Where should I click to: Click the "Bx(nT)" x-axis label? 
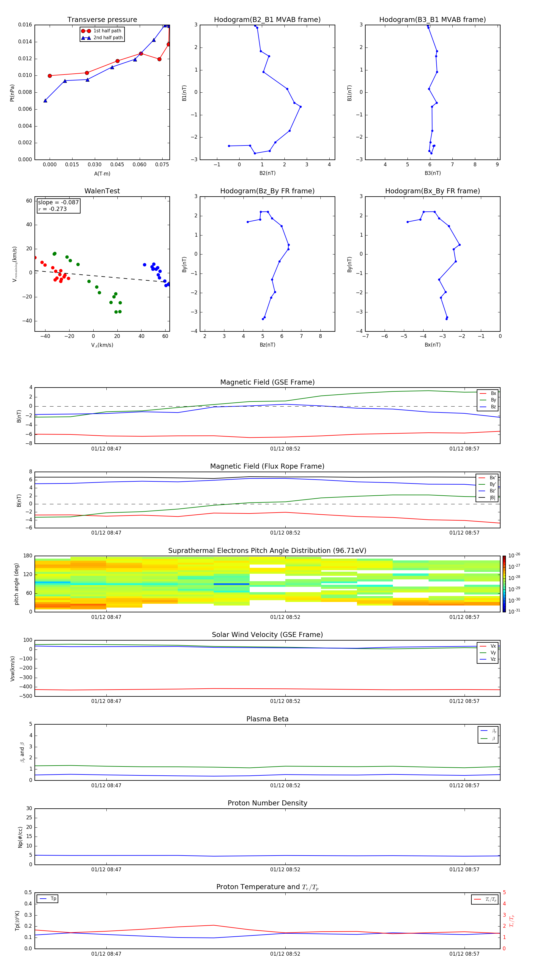coord(432,345)
